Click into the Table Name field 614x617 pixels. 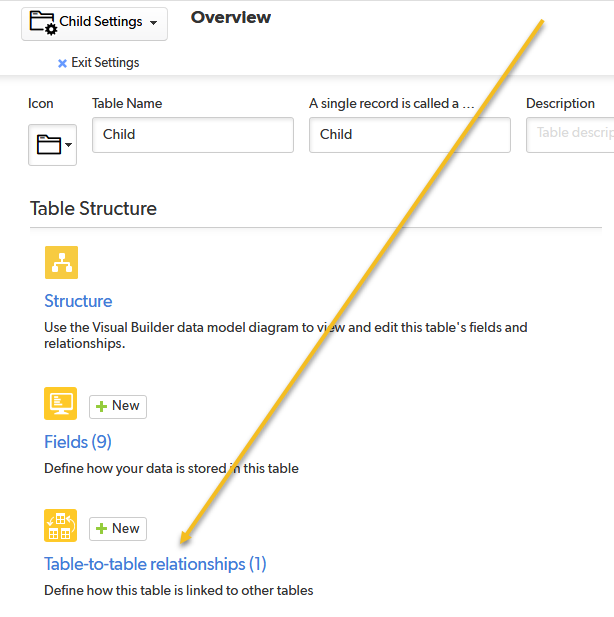tap(193, 135)
